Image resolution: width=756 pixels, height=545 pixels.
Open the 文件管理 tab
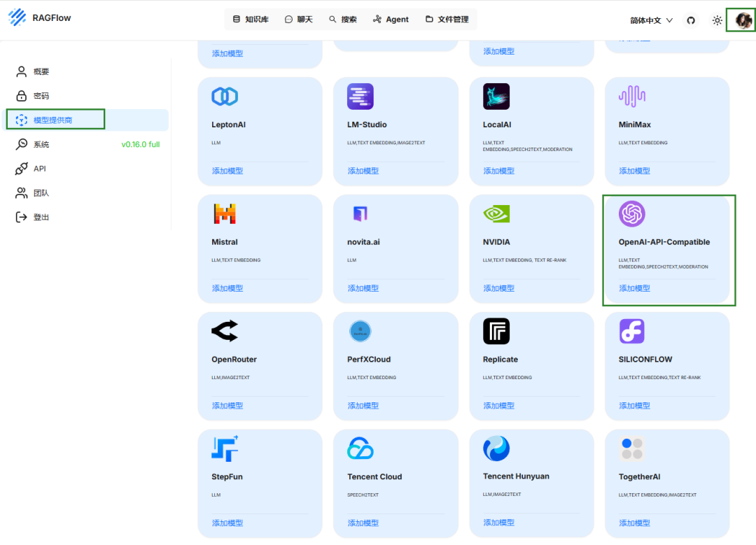(x=447, y=20)
